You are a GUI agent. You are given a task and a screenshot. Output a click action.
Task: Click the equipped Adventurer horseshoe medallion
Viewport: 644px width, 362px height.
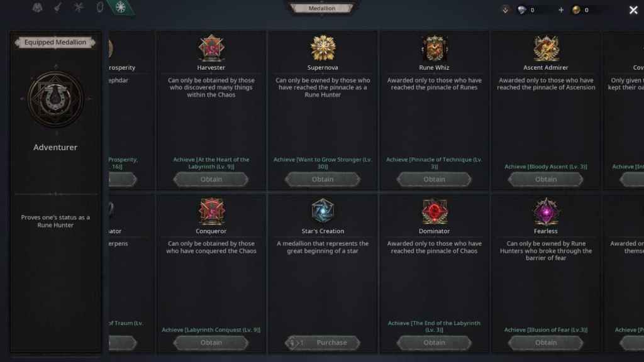(55, 99)
